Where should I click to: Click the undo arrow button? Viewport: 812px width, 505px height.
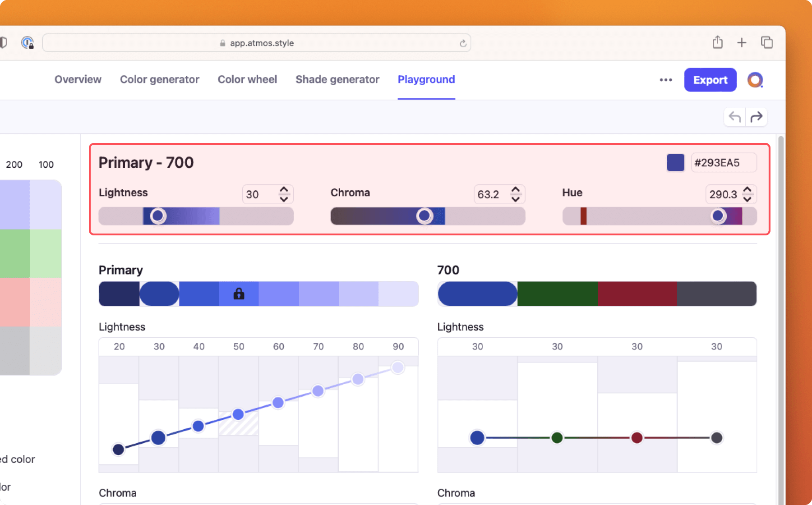(x=734, y=117)
